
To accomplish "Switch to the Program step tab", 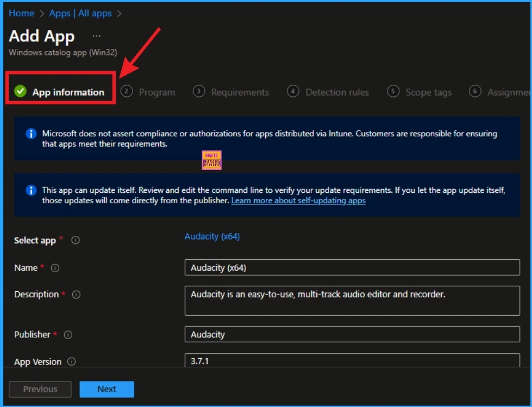I will tap(148, 92).
